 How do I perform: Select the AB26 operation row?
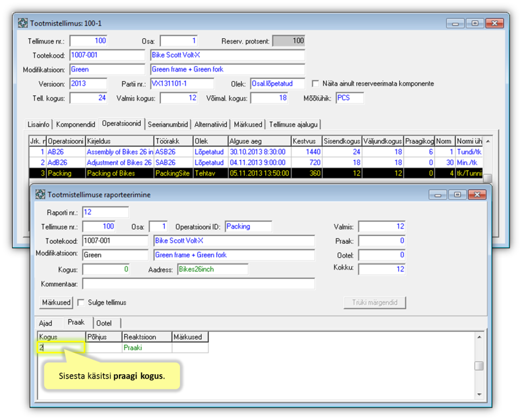click(x=256, y=152)
